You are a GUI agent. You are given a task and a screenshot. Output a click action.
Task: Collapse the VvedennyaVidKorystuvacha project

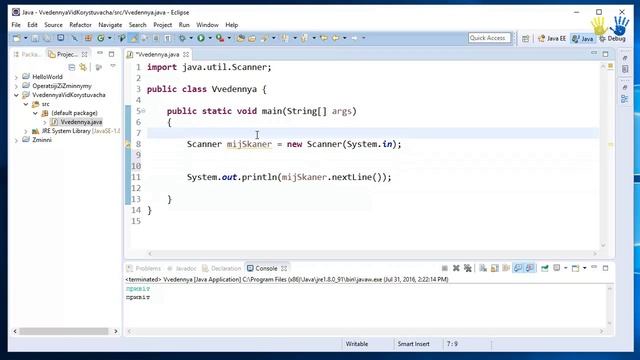pyautogui.click(x=16, y=95)
